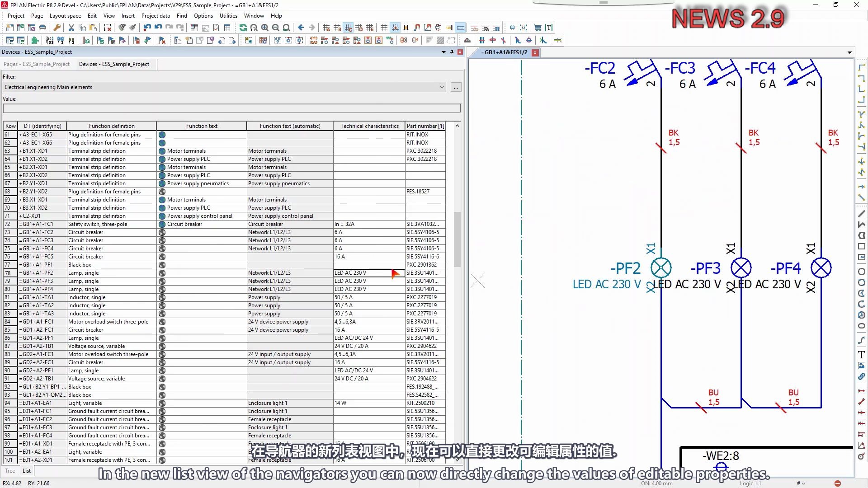Switch to the Tree view tab
This screenshot has width=868, height=488.
coord(10,471)
